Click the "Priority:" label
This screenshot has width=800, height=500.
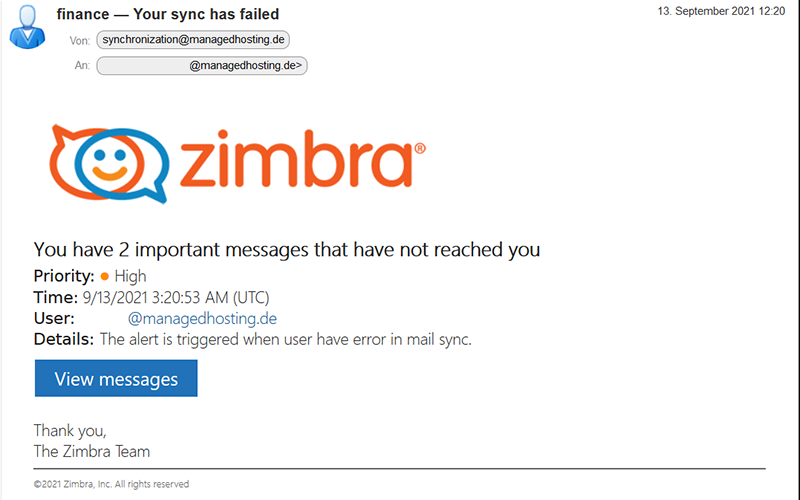pos(64,276)
